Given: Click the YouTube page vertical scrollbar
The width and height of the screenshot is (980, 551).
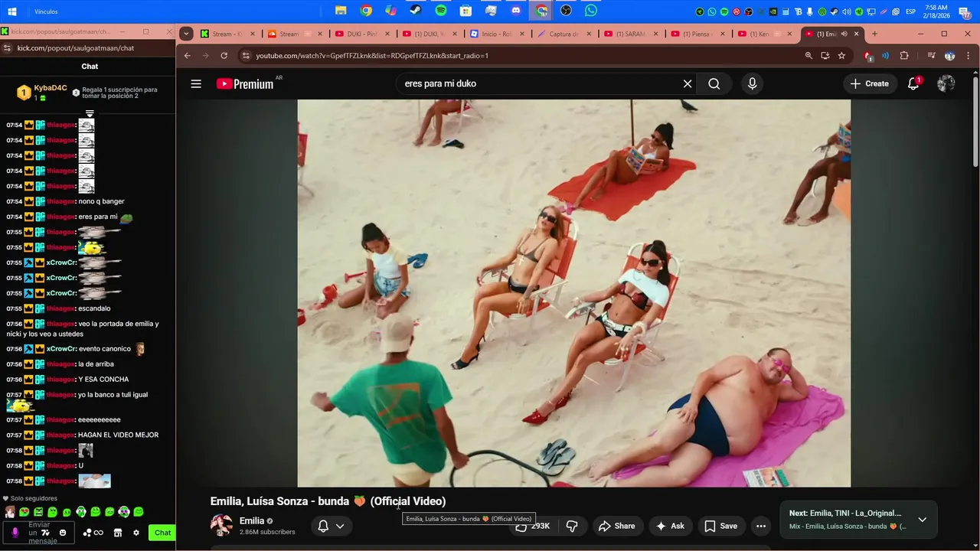Looking at the screenshot, I should point(975,122).
